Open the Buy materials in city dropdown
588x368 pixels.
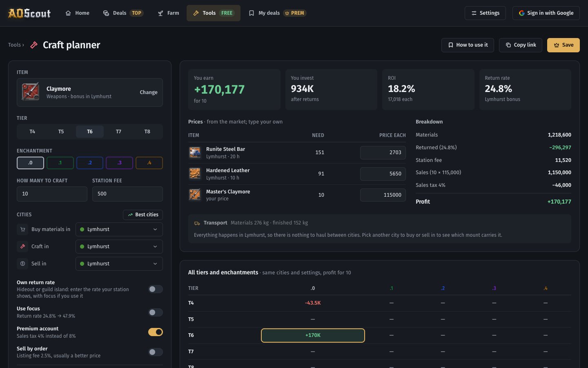(x=119, y=229)
